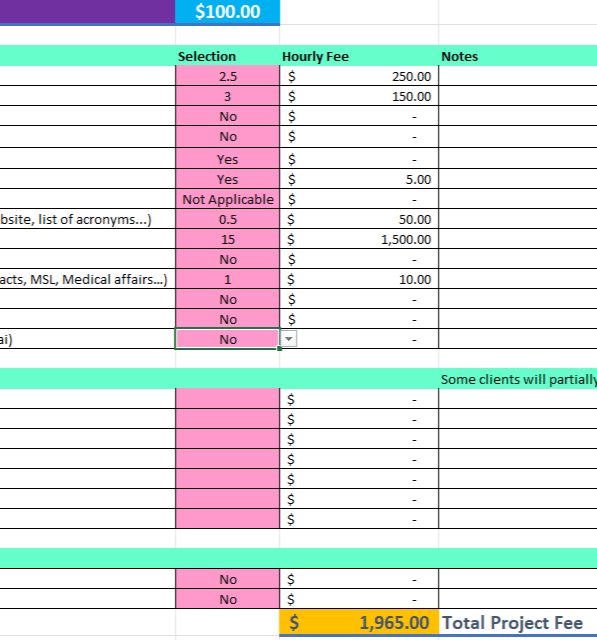597x640 pixels.
Task: Click the Some clients will partially note cell
Action: click(518, 379)
